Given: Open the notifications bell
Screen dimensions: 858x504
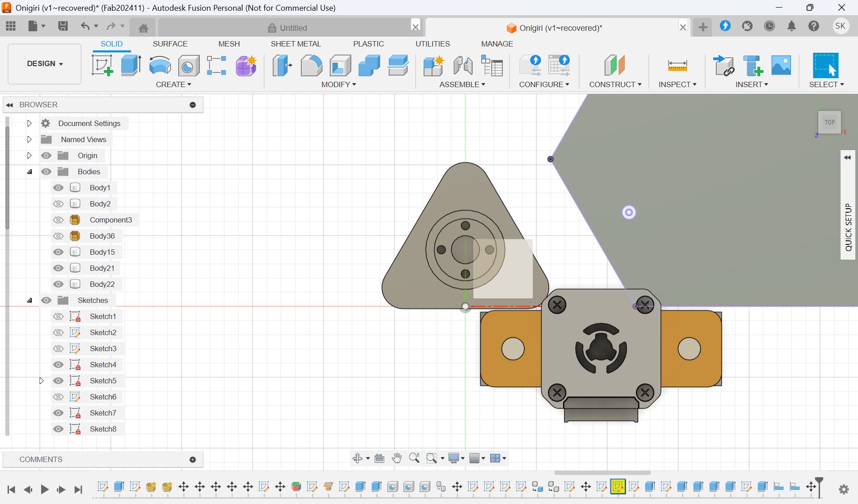Looking at the screenshot, I should 791,26.
